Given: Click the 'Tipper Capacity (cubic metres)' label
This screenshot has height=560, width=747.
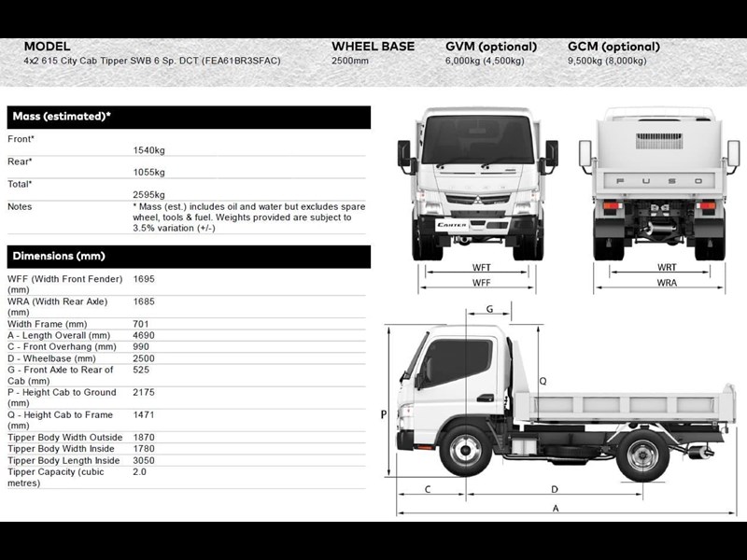Looking at the screenshot, I should (x=56, y=477).
